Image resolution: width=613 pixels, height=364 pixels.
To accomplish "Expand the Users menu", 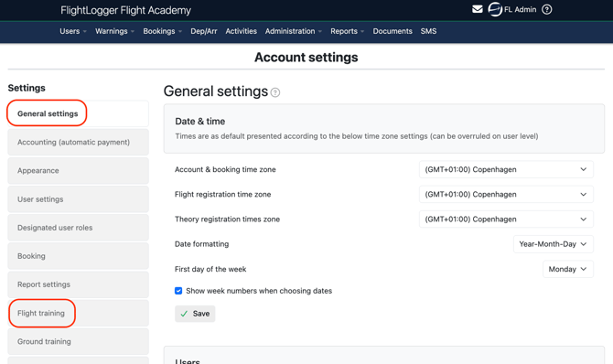I will [72, 31].
